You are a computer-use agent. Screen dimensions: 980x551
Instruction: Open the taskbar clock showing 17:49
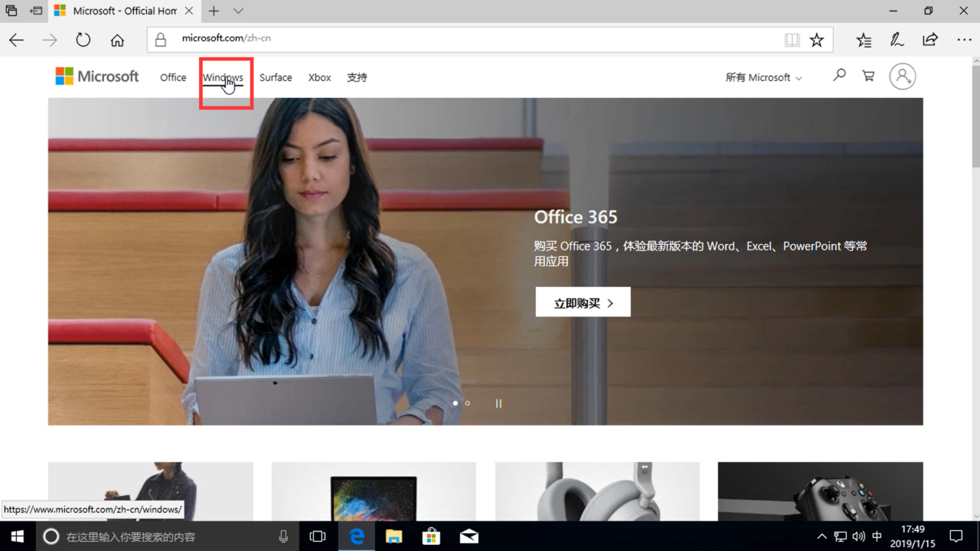pyautogui.click(x=913, y=536)
